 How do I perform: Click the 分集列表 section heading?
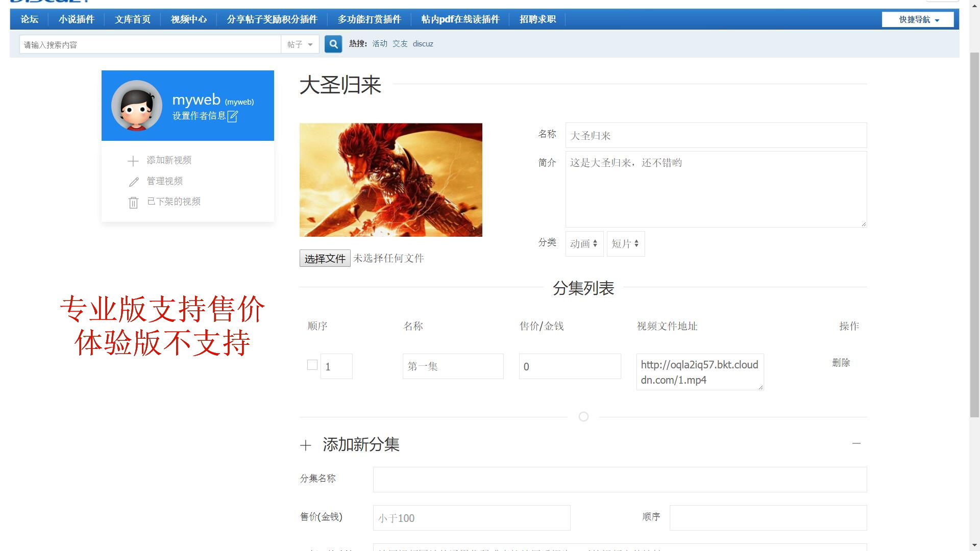(x=583, y=288)
